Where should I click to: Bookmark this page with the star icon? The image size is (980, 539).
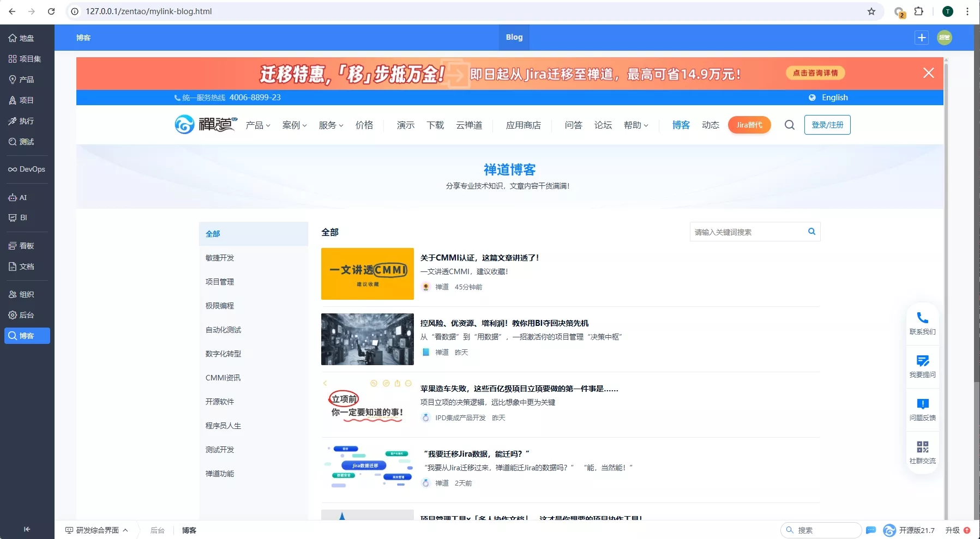click(x=871, y=11)
